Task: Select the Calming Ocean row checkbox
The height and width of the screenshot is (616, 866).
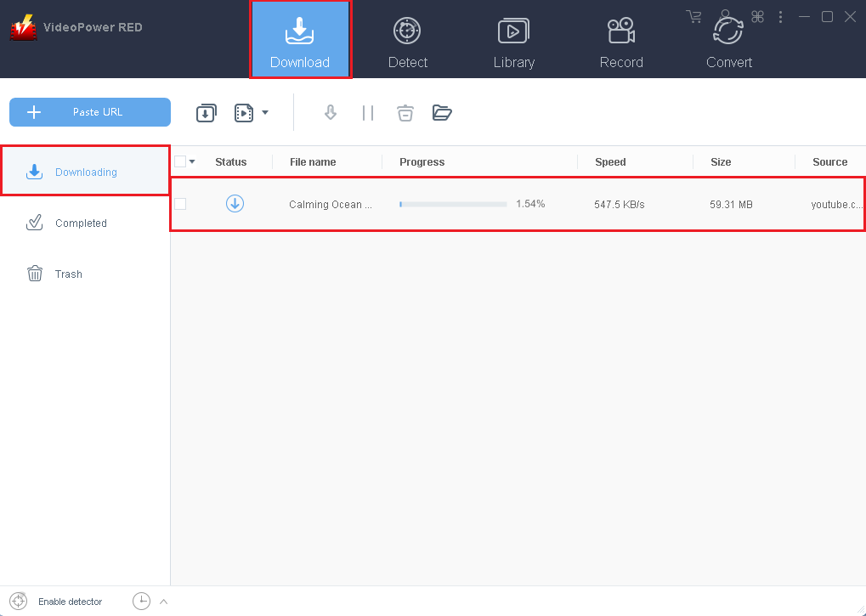Action: (x=182, y=204)
